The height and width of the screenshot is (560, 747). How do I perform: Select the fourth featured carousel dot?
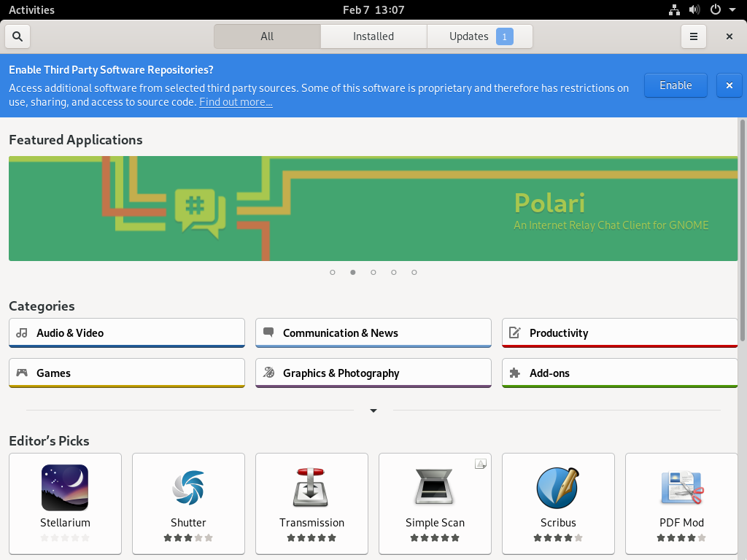point(393,273)
